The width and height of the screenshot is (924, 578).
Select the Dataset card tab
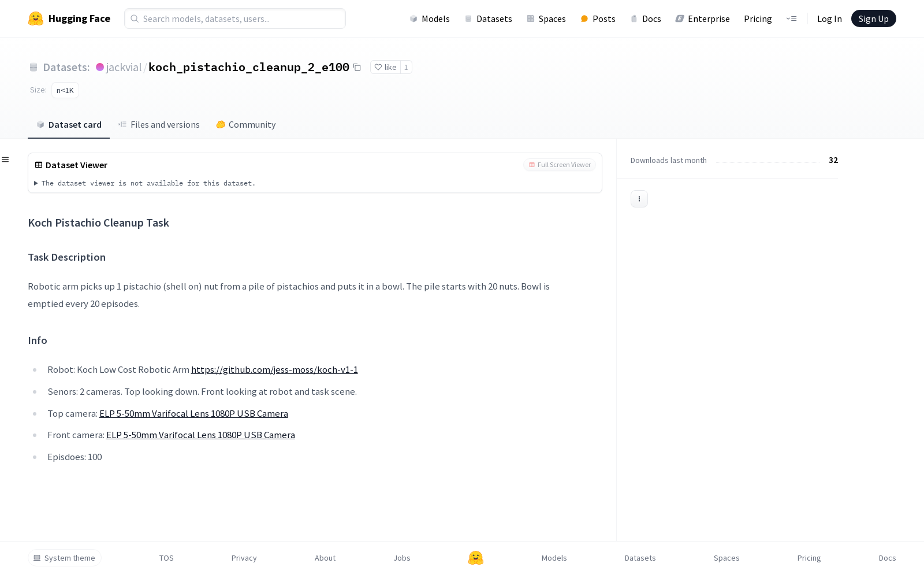click(x=69, y=125)
